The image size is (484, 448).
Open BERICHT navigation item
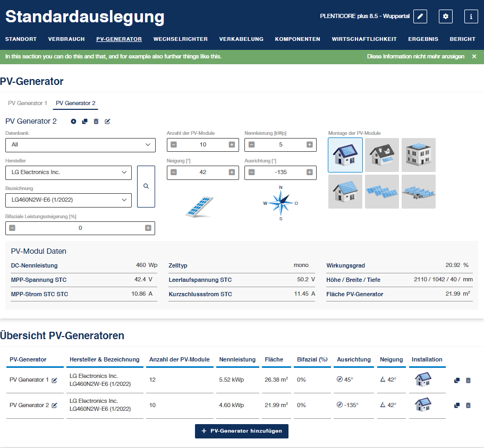click(462, 39)
